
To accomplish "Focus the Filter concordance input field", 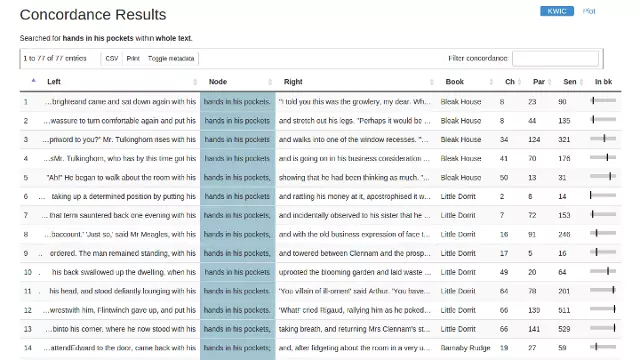I will 556,58.
